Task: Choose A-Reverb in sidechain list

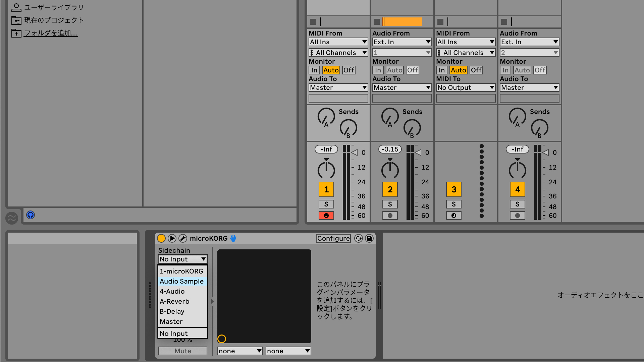Action: point(183,301)
